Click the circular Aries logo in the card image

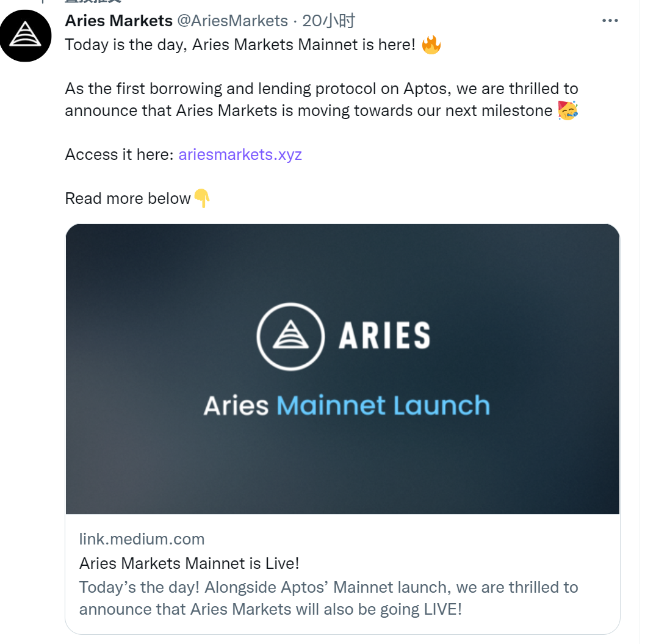tap(289, 335)
